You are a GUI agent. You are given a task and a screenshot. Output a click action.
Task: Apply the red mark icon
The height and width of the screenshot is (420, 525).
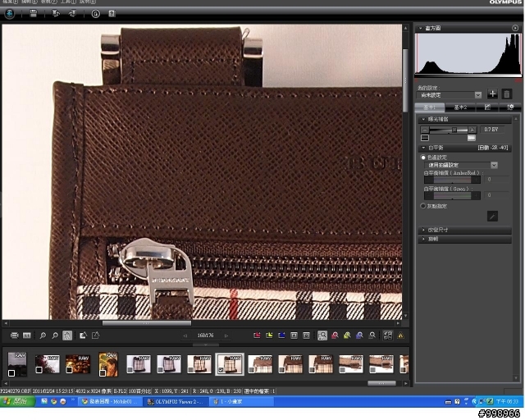click(x=257, y=336)
